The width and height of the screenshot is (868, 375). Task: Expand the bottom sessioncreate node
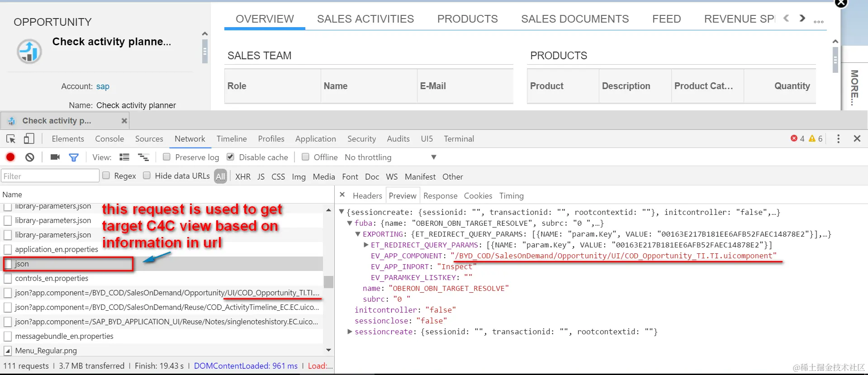(350, 331)
